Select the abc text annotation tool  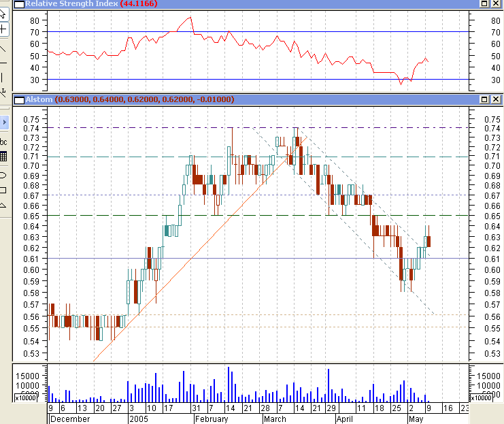3,142
